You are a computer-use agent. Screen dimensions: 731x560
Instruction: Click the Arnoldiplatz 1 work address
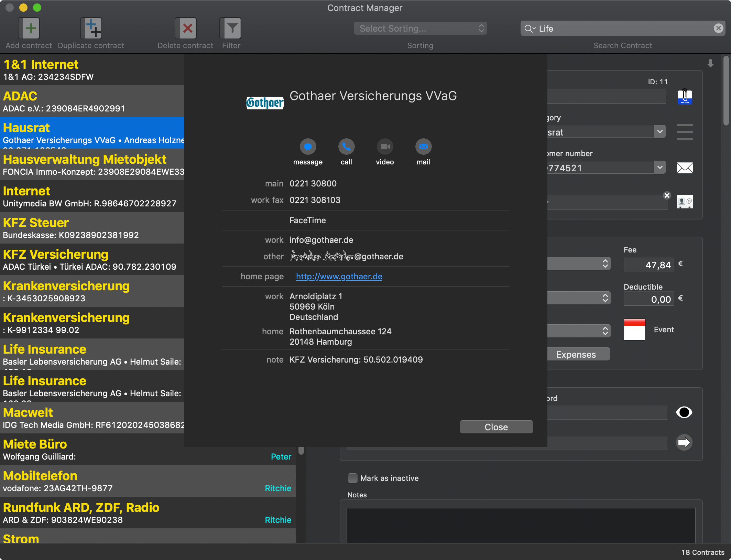tap(316, 306)
